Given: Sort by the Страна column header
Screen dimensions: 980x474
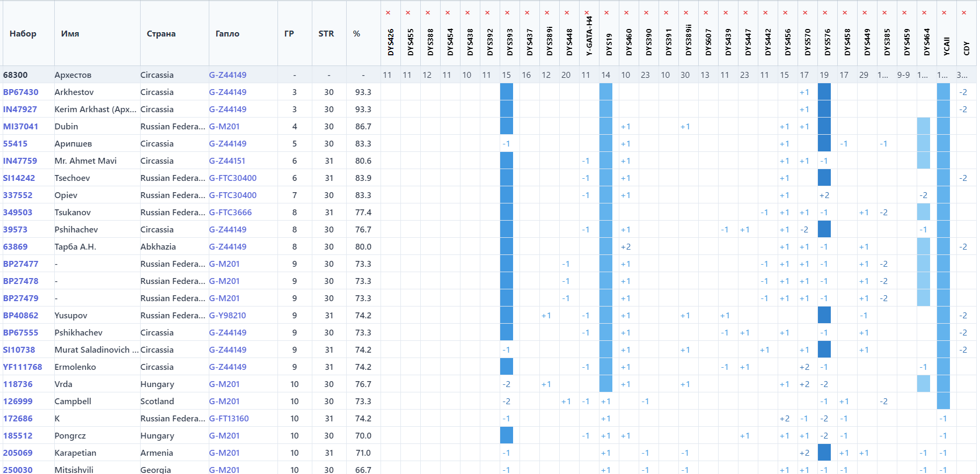Looking at the screenshot, I should tap(161, 33).
